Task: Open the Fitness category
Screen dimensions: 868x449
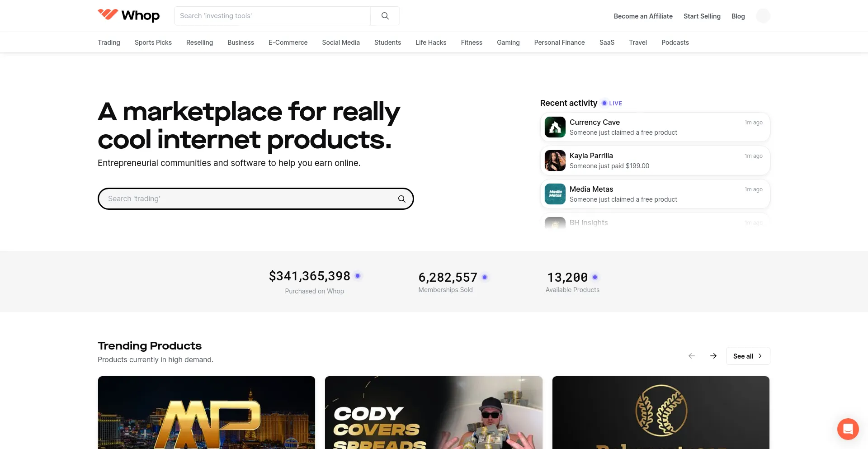Action: [x=472, y=43]
